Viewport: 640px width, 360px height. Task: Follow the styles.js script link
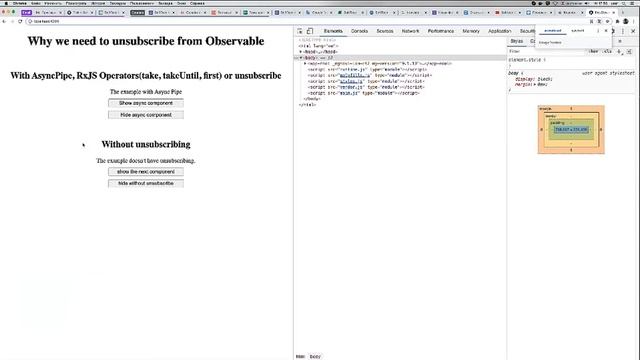pyautogui.click(x=351, y=81)
